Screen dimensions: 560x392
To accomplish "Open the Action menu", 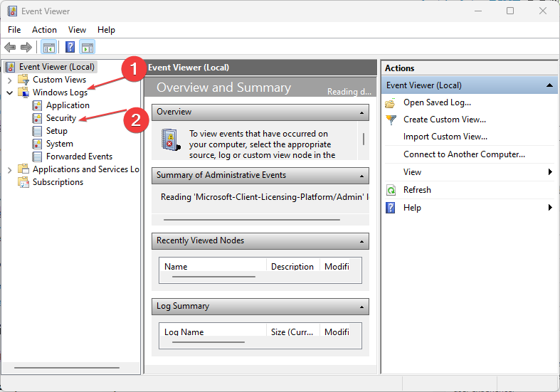I will (x=44, y=30).
